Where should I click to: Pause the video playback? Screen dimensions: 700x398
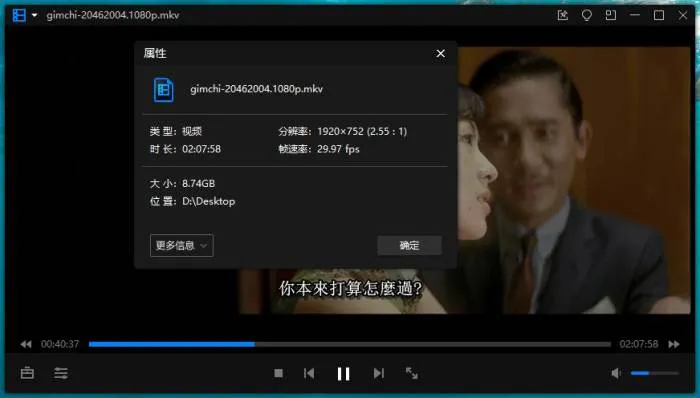pyautogui.click(x=343, y=373)
